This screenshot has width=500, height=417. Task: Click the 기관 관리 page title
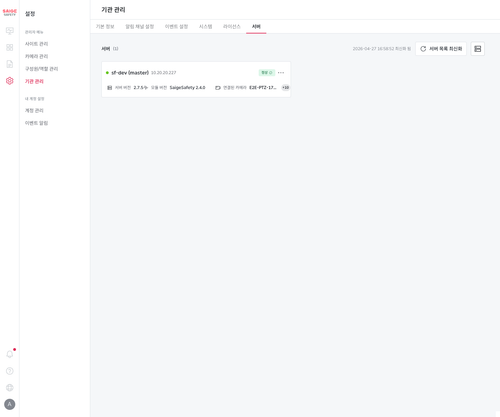point(113,10)
